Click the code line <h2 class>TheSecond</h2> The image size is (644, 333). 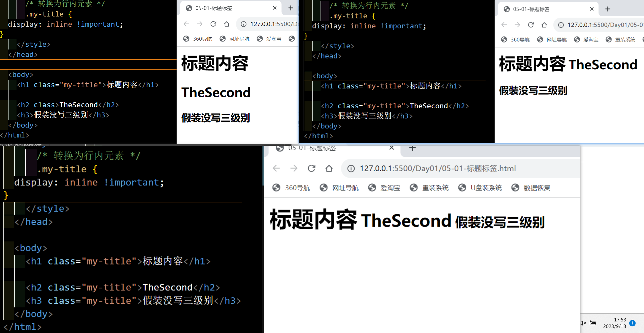tap(68, 105)
